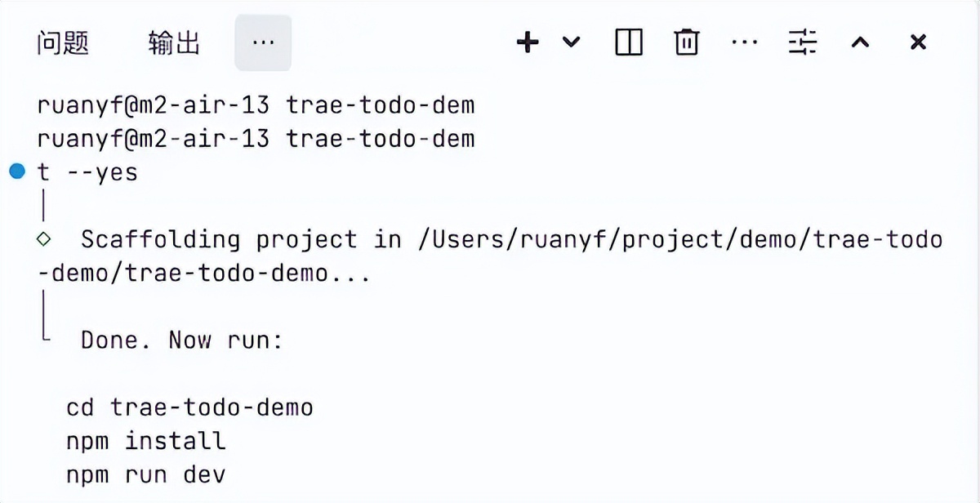Open the hidden panel tabs overflow menu

tap(263, 42)
